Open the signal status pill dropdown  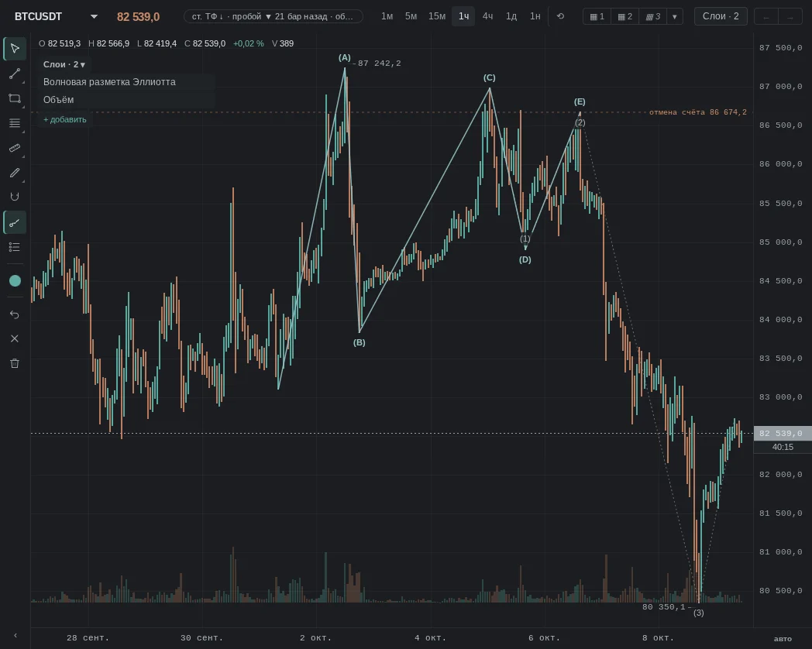click(x=273, y=16)
